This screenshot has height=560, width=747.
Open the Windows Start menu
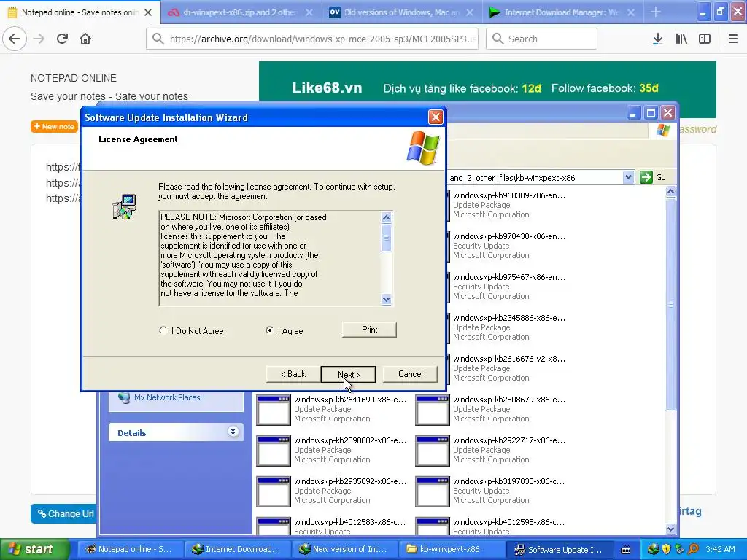pos(35,549)
